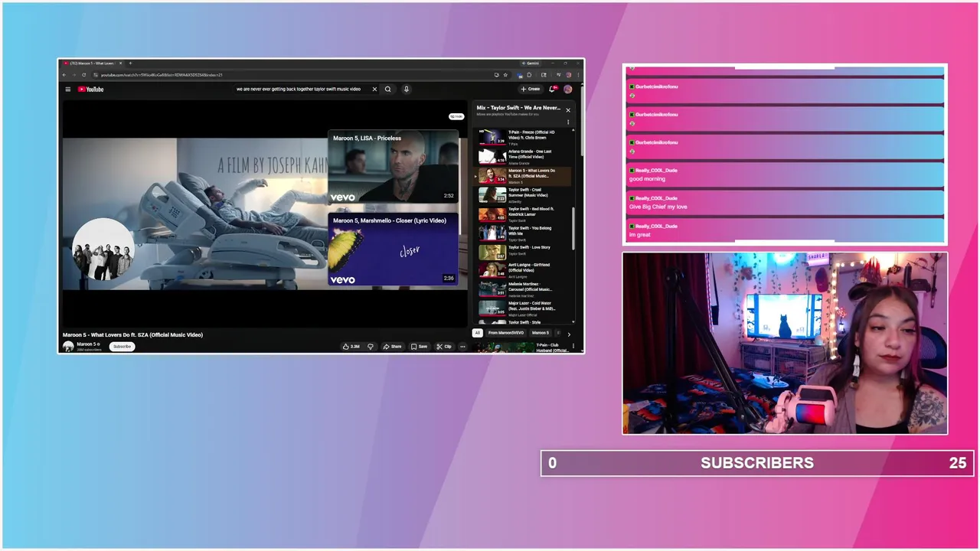
Task: Play Taylor Swift - Bad Blood ft. Kendrick Lamar
Action: point(524,214)
